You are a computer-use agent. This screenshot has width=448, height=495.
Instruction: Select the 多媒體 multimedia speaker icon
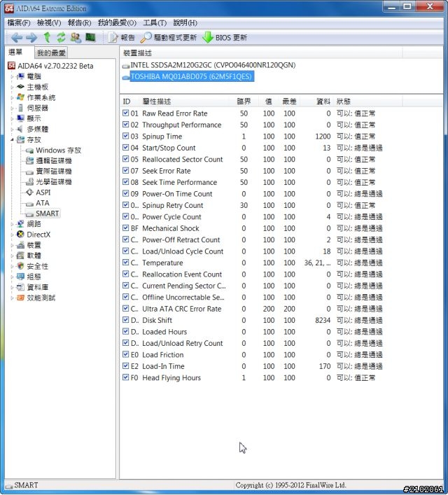(20, 129)
